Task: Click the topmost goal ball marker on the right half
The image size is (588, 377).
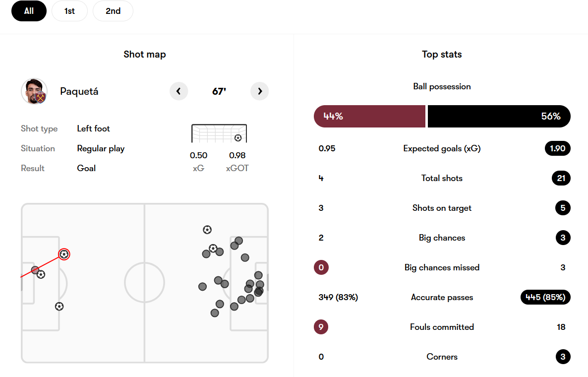Action: coord(207,230)
